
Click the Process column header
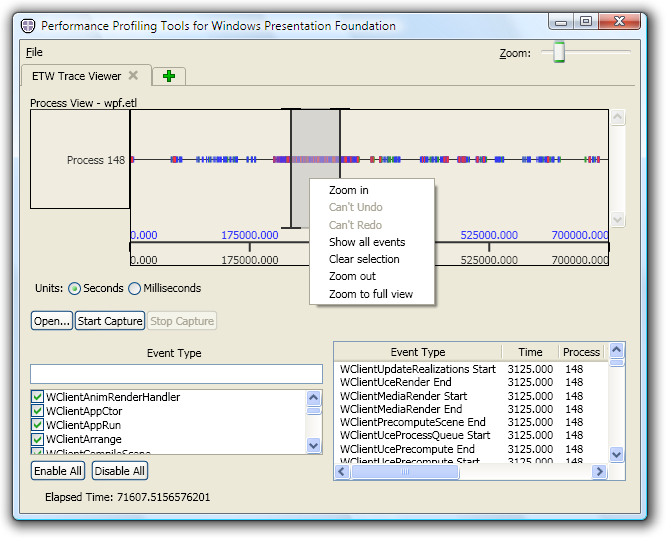581,352
